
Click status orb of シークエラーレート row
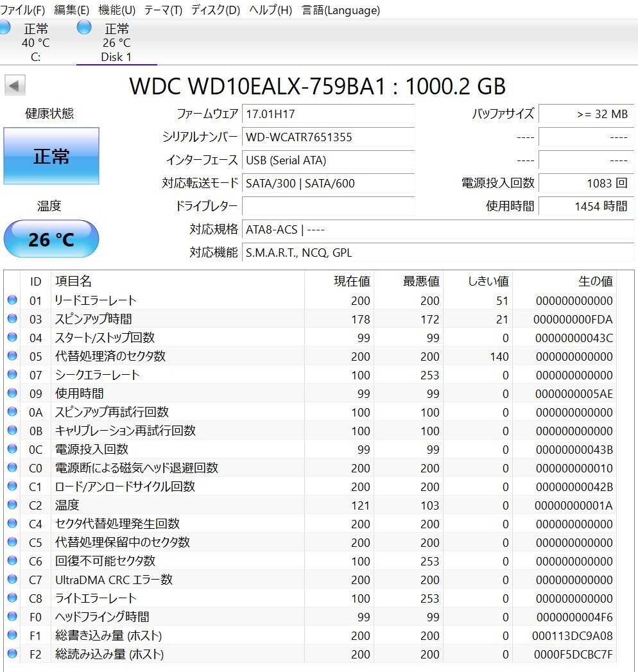pyautogui.click(x=12, y=374)
